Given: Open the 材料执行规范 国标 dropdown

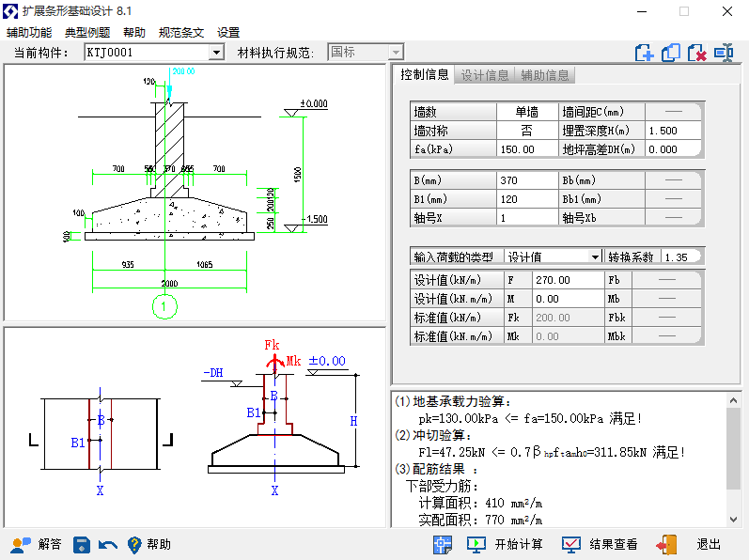Looking at the screenshot, I should coord(396,52).
